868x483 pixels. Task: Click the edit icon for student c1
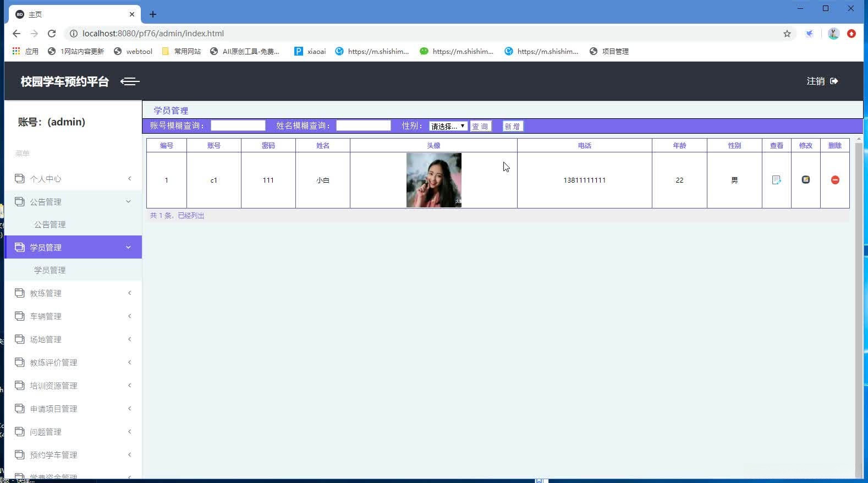point(805,179)
